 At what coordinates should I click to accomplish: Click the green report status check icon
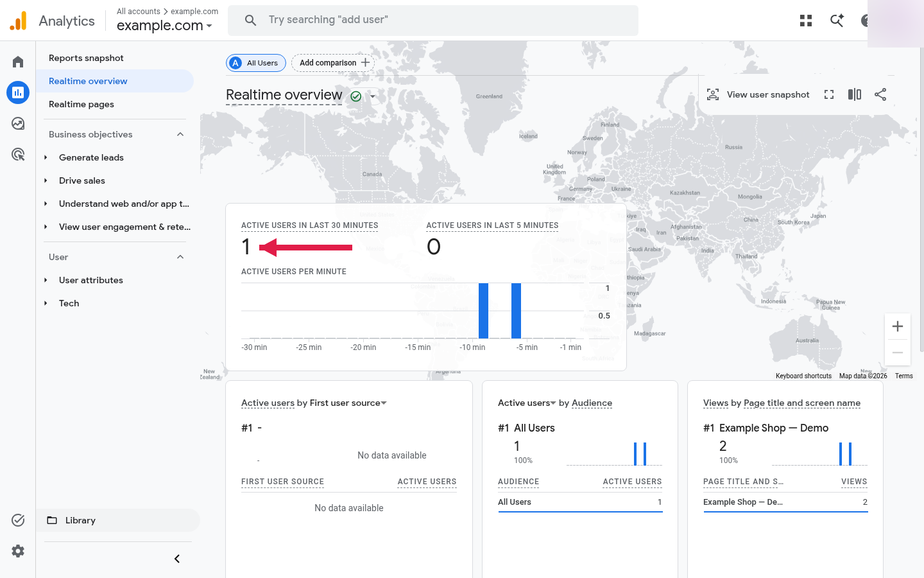point(356,96)
